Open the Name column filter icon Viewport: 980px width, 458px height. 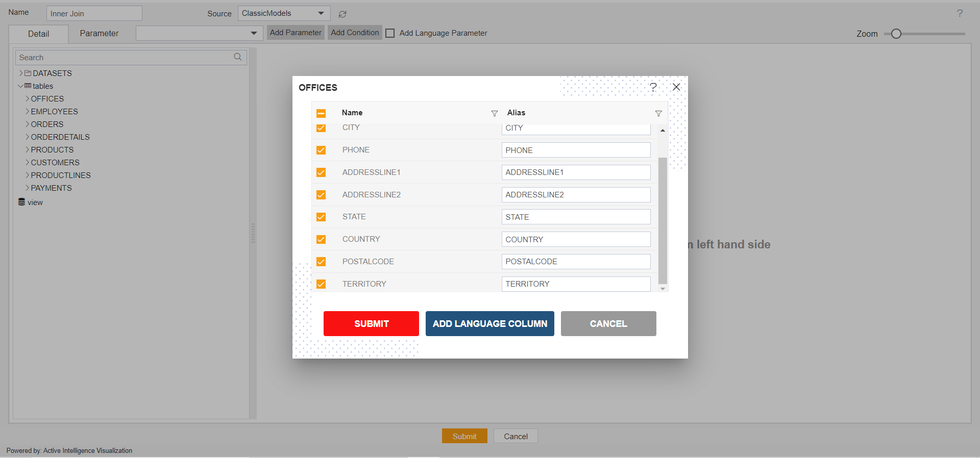tap(494, 113)
